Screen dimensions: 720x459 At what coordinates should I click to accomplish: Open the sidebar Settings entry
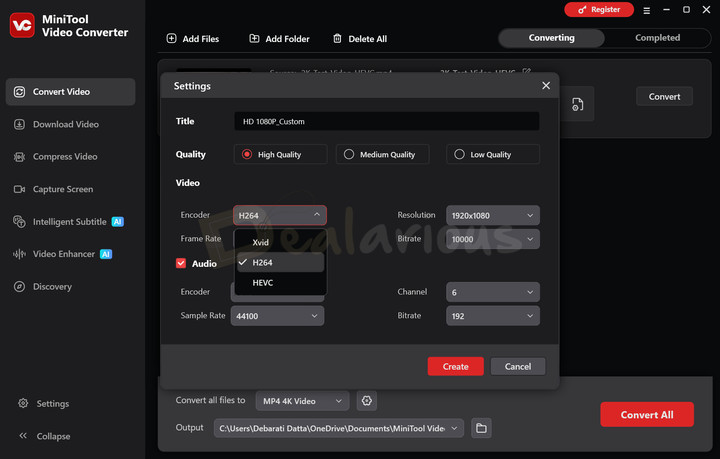point(44,403)
